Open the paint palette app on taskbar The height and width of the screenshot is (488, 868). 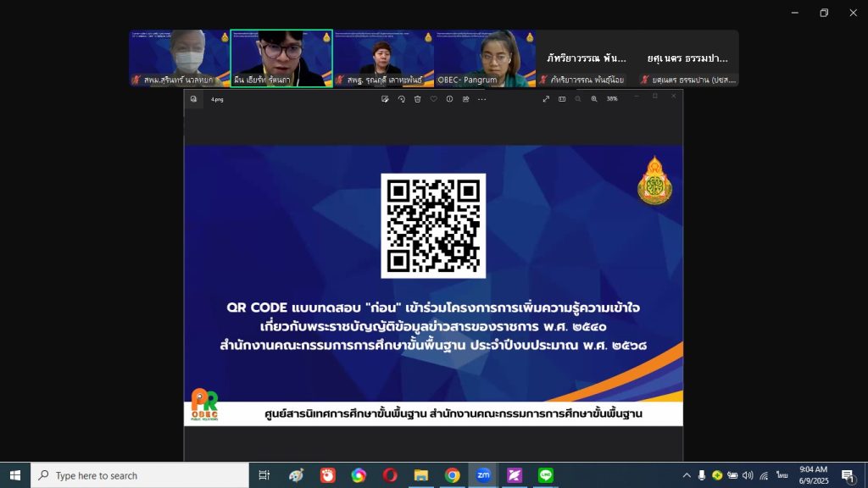296,475
